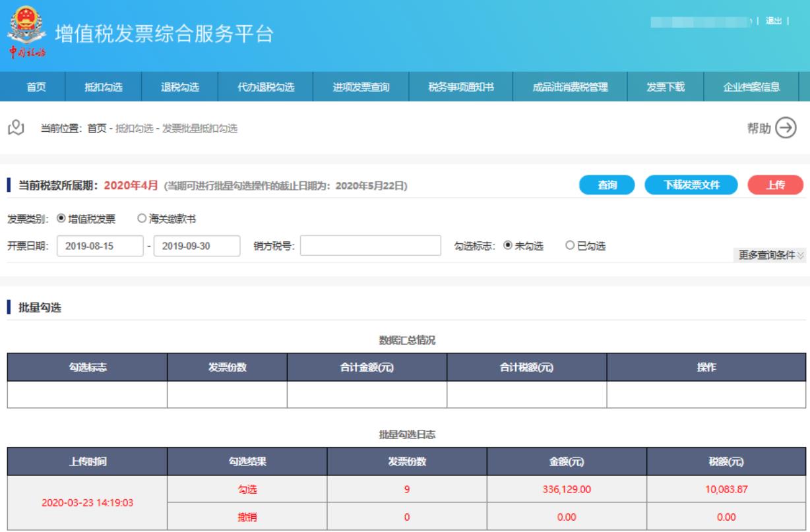Open the start date picker 2019-08-15
The image size is (810, 532).
pyautogui.click(x=100, y=246)
